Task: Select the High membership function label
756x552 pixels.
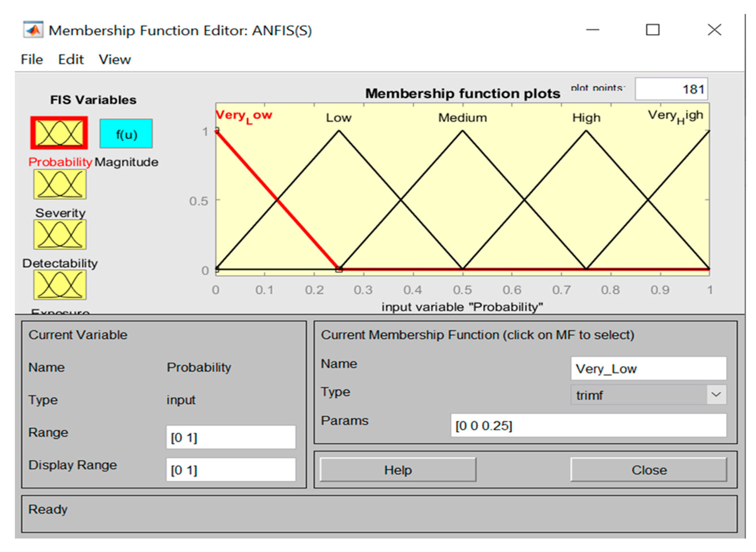Action: tap(586, 118)
